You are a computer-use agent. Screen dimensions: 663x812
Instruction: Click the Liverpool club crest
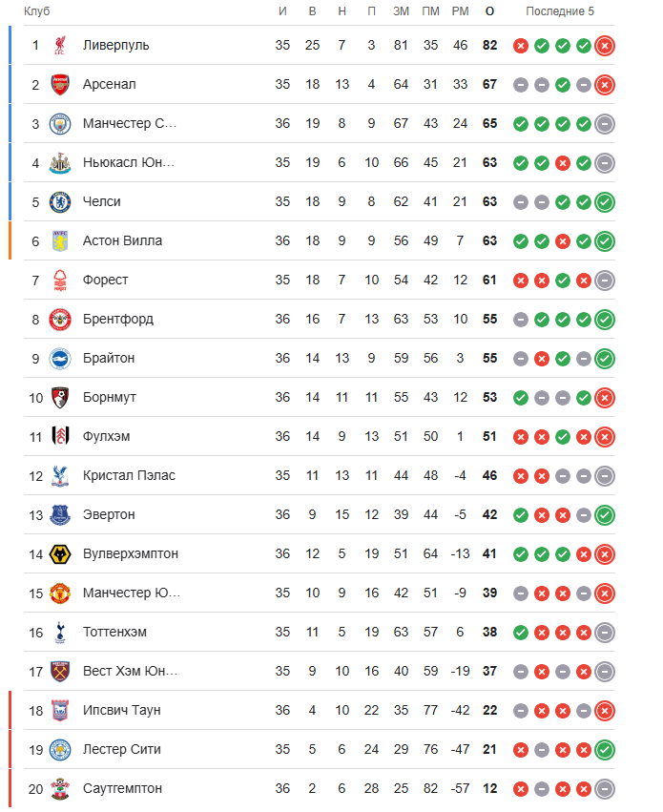[x=60, y=45]
